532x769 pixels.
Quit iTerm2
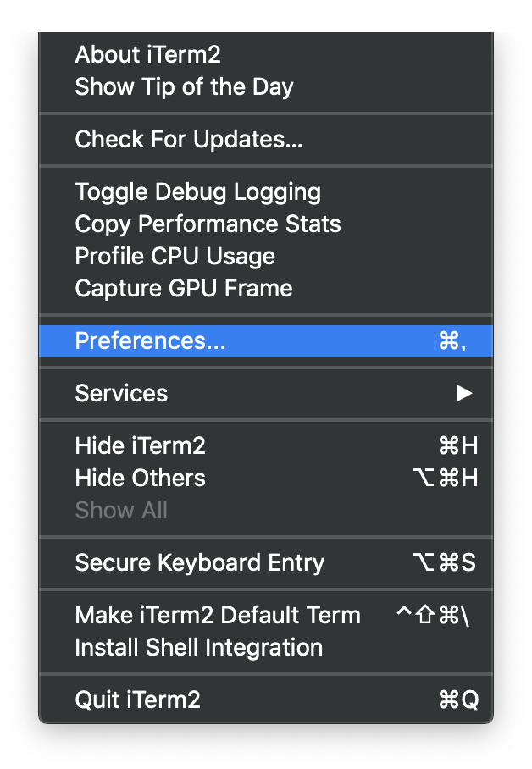click(x=136, y=700)
